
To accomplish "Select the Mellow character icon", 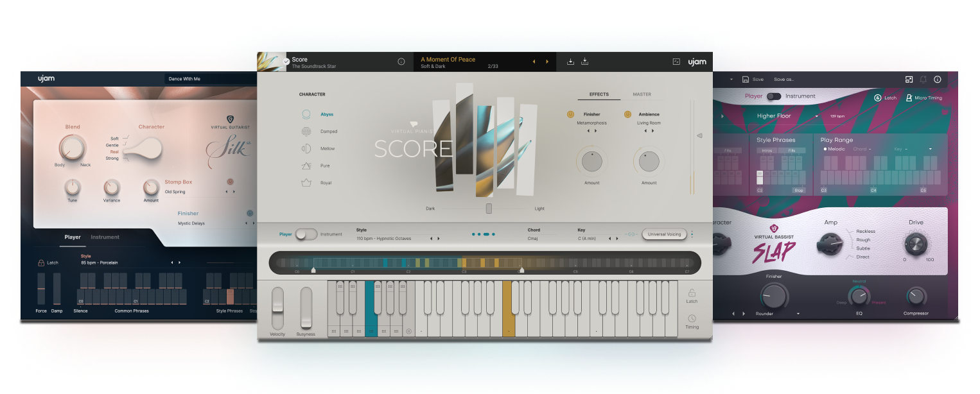I will point(306,149).
